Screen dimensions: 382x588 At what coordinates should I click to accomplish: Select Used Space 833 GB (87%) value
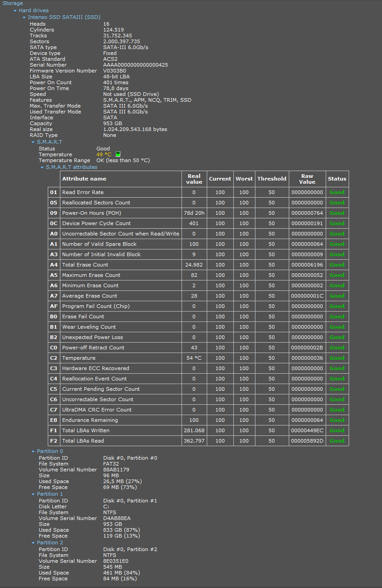122,530
